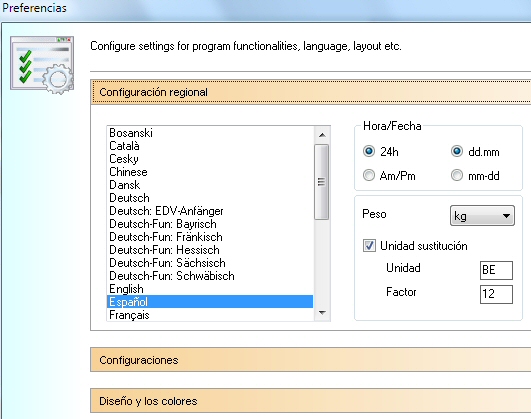Viewport: 531px width, 419px height.
Task: Click the language list scroll up arrow
Action: click(x=322, y=135)
